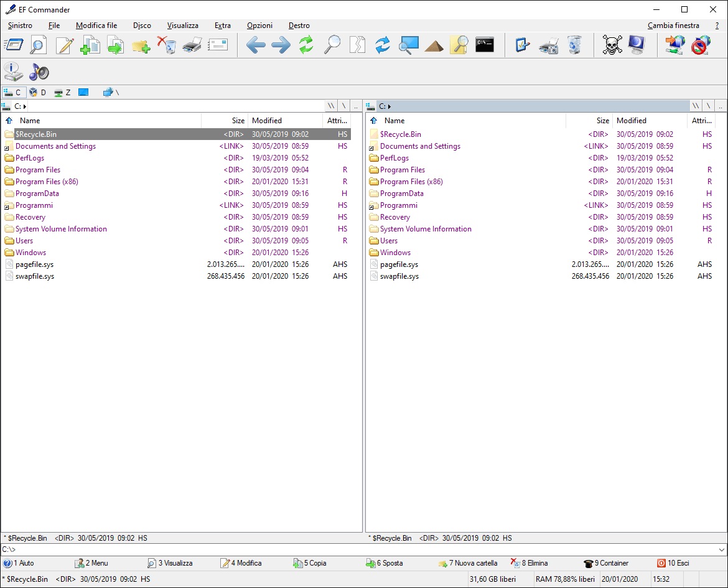Click the skull and crossbones icon

612,45
